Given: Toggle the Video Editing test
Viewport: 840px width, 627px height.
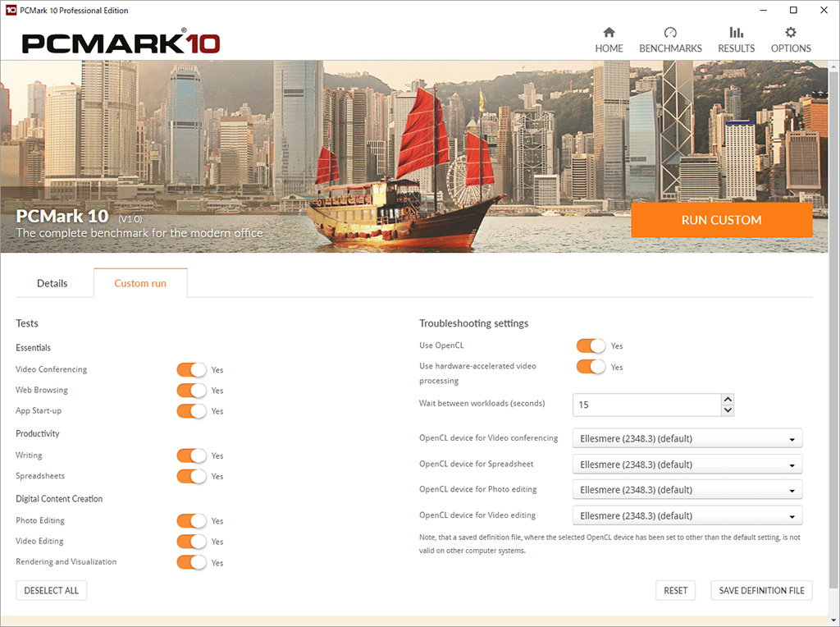Looking at the screenshot, I should (191, 542).
